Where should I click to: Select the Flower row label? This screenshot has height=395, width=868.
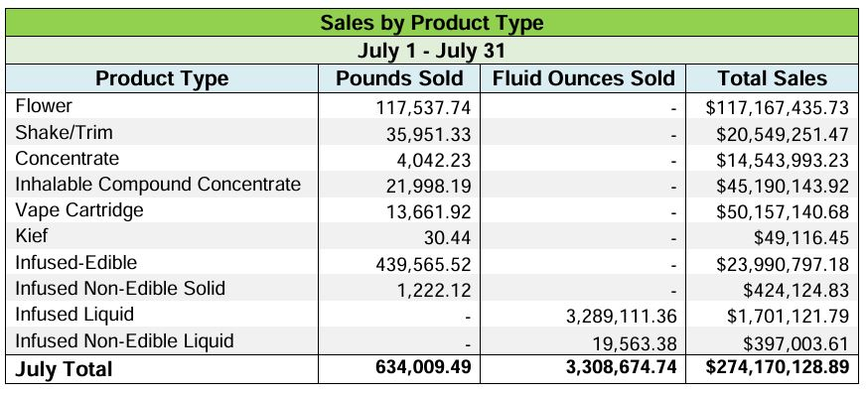pos(44,105)
